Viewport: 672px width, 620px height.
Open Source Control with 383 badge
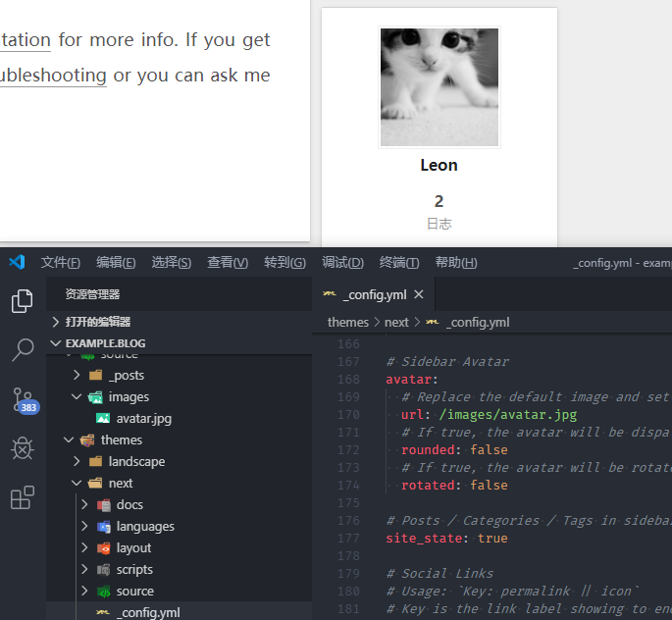23,399
